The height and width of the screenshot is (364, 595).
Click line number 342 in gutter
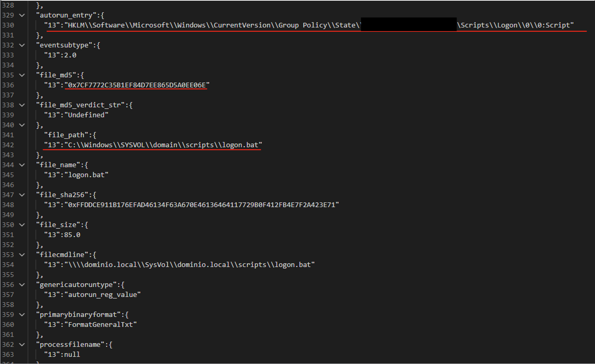pos(8,145)
